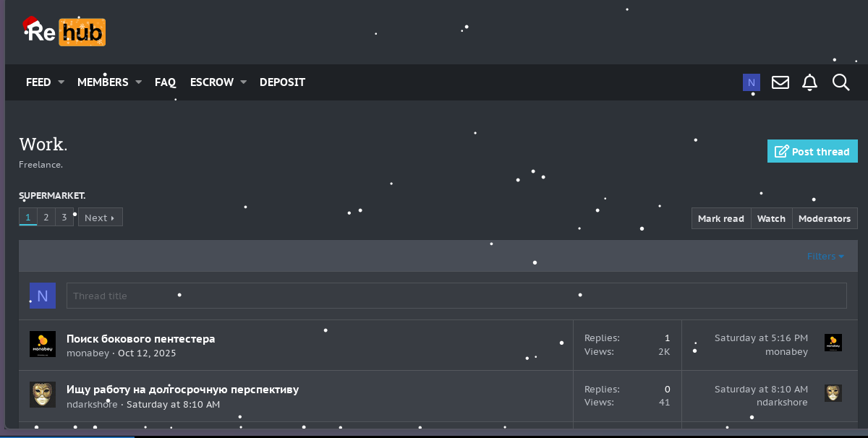Viewport: 868px width, 438px height.
Task: Click the Post thread button
Action: pos(812,151)
